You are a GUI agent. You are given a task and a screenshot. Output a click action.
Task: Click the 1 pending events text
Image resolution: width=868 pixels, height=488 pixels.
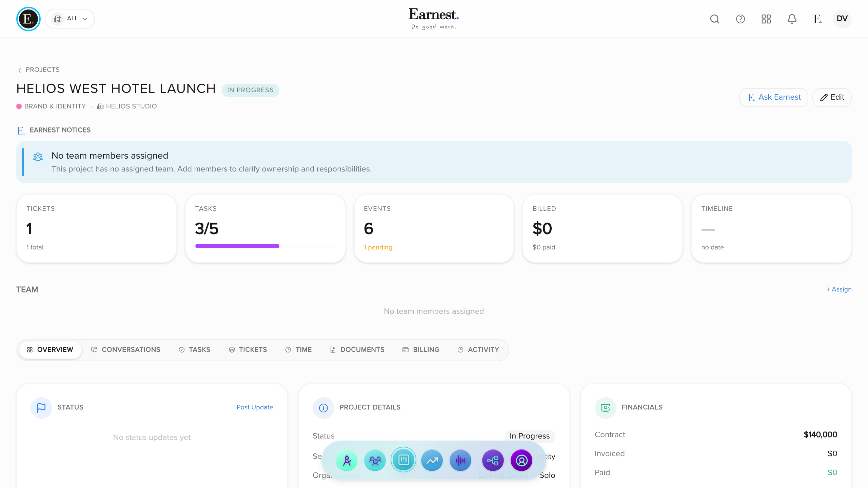pyautogui.click(x=378, y=247)
